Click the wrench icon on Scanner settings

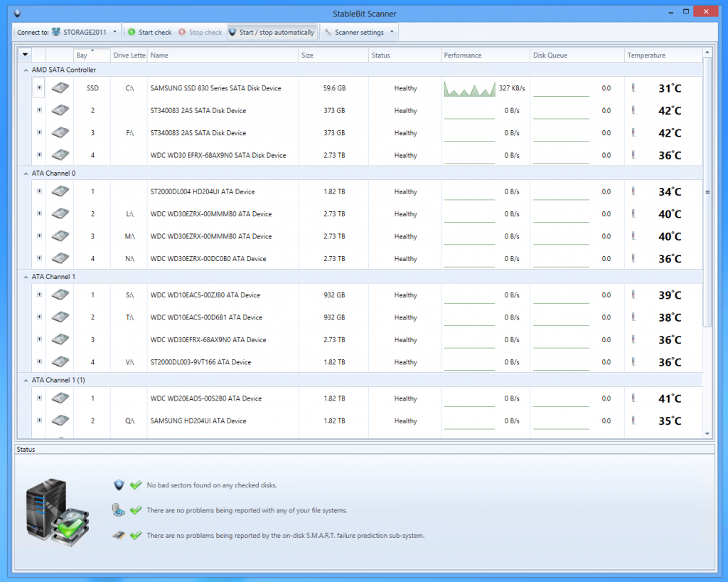(329, 31)
